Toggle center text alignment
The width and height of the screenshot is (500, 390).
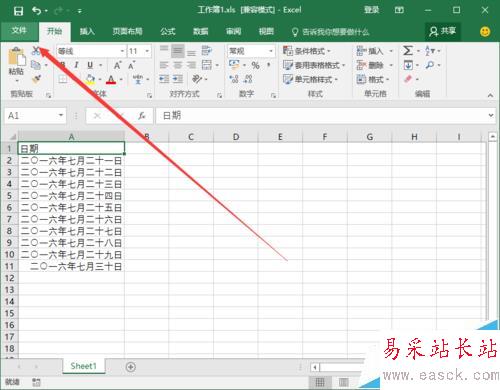177,65
